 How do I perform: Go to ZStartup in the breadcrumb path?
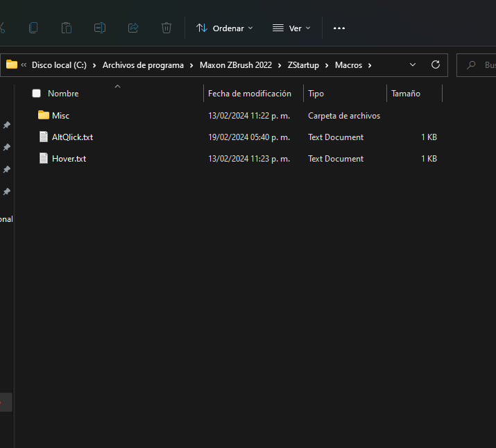(303, 65)
